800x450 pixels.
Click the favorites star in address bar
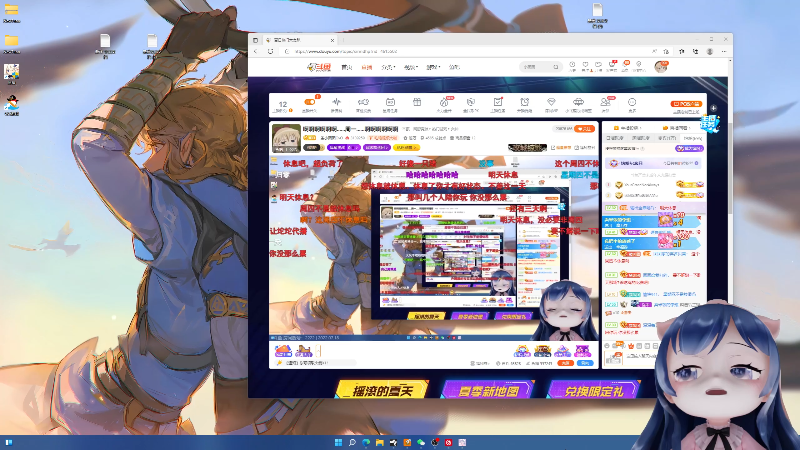[x=666, y=52]
